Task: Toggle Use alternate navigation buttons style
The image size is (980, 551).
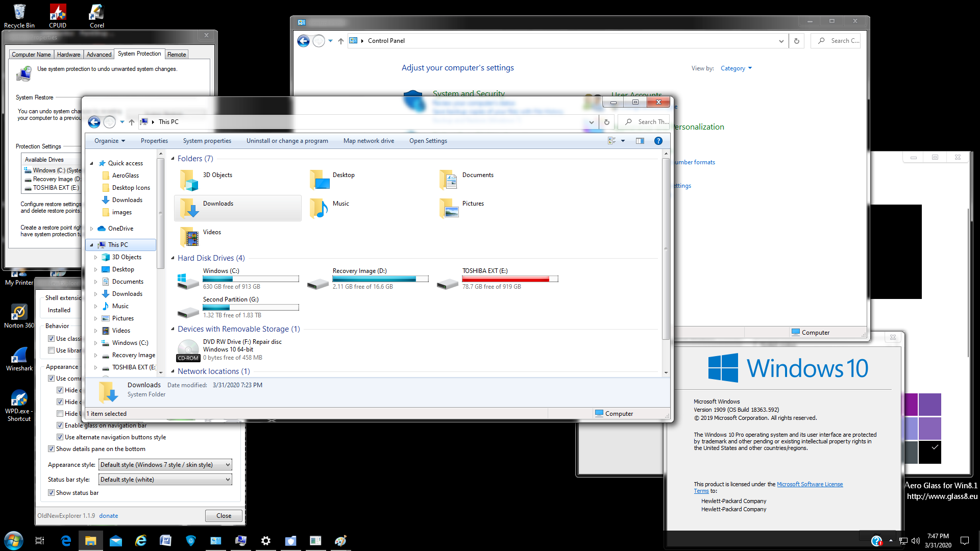Action: [60, 437]
